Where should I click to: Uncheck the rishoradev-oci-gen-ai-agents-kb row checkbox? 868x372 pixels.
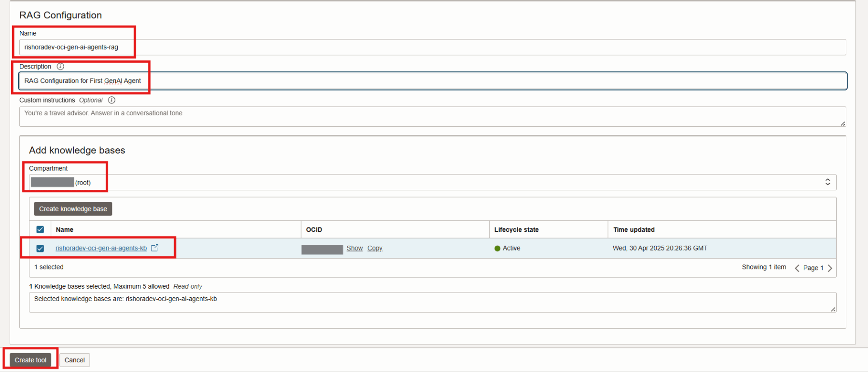(40, 248)
